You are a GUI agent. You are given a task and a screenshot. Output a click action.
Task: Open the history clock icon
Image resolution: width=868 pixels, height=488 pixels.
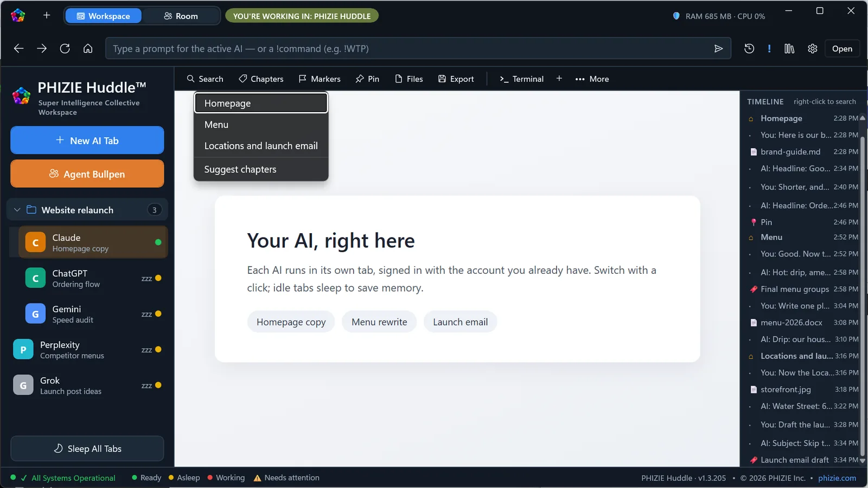tap(749, 49)
